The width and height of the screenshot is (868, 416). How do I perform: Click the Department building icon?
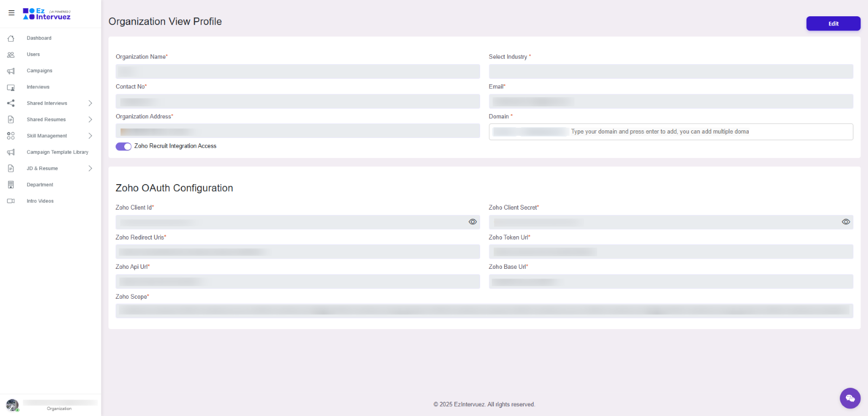click(11, 185)
